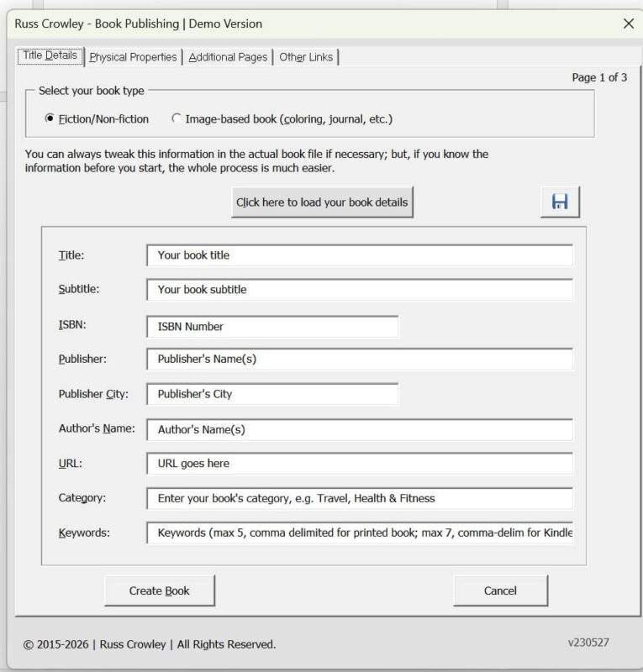Image resolution: width=643 pixels, height=672 pixels.
Task: Click the ISBN Number field
Action: (271, 326)
